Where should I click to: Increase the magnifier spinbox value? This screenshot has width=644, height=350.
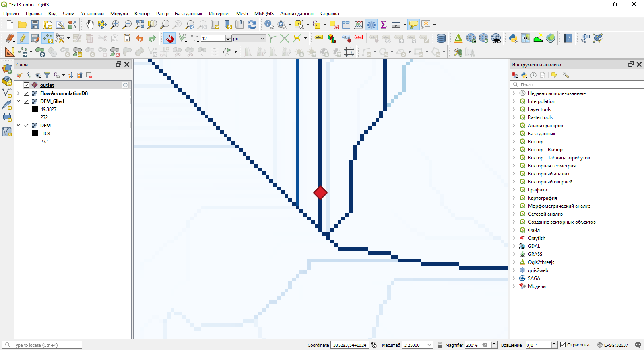(x=494, y=343)
